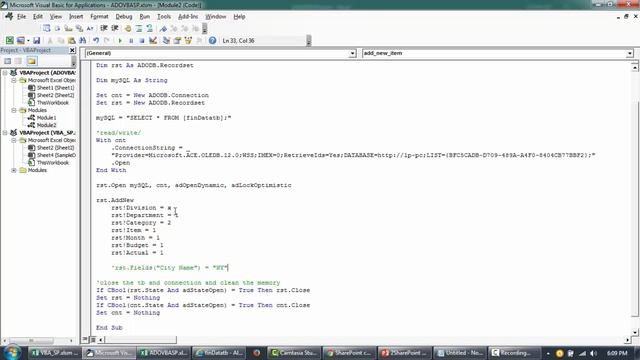Click View Code in Project pane
This screenshot has width=640, height=360.
7,61
